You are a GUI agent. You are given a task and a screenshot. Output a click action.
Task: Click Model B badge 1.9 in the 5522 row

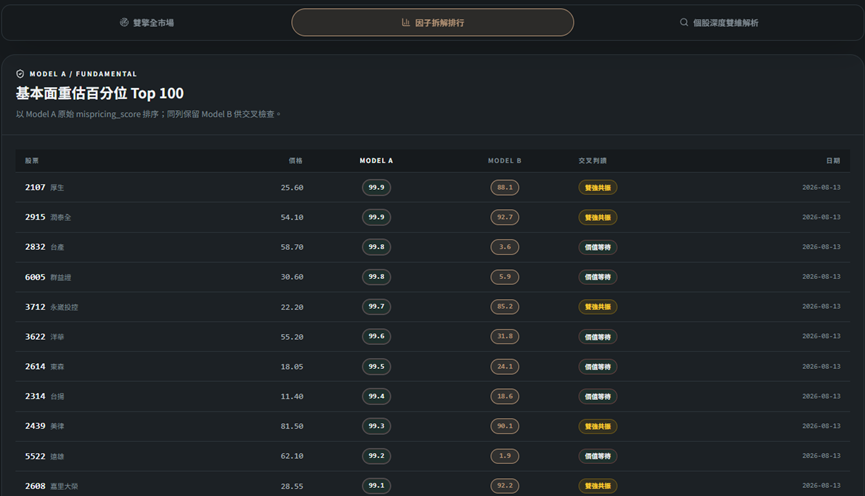(x=505, y=456)
